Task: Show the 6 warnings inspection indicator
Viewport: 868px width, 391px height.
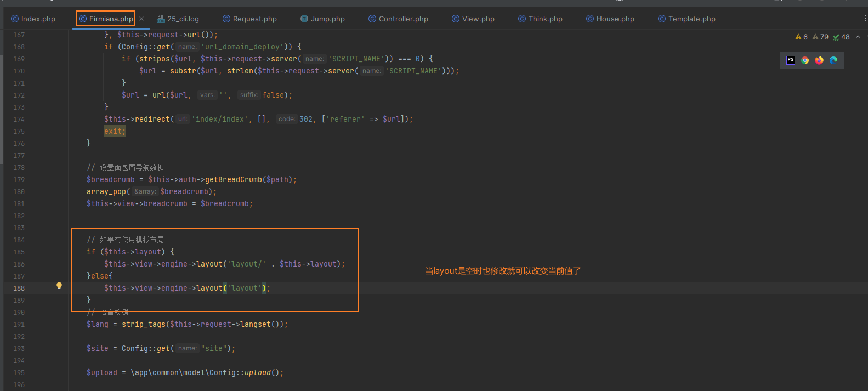Action: 801,37
